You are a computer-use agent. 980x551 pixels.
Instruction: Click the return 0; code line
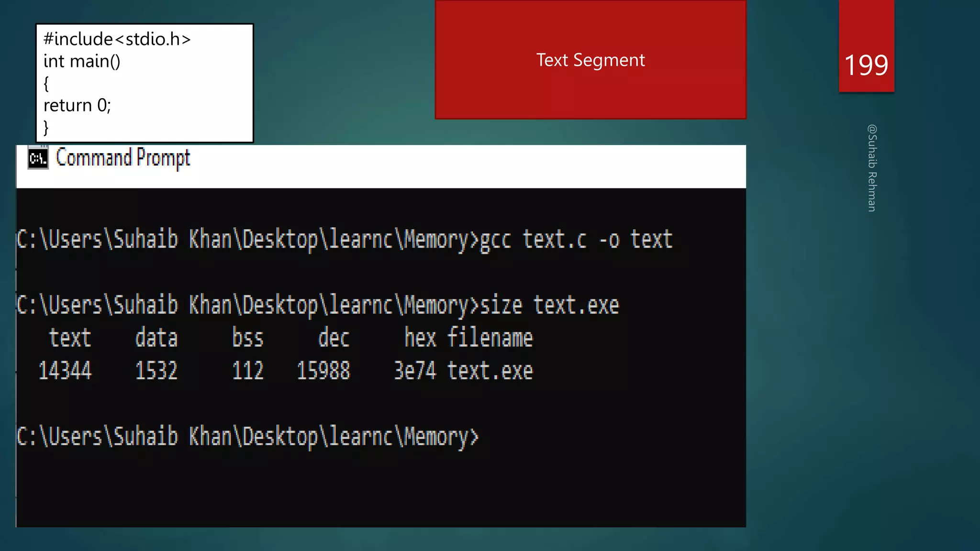click(77, 105)
